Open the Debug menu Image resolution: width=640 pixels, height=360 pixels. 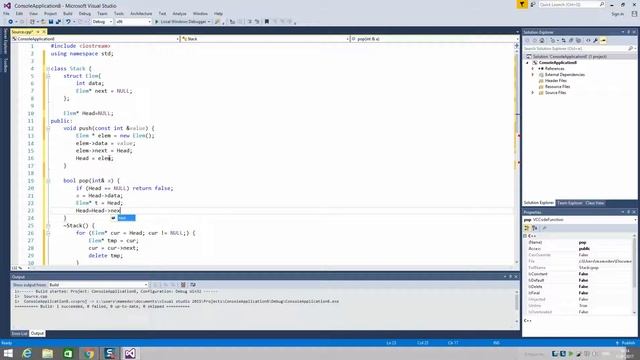(85, 13)
